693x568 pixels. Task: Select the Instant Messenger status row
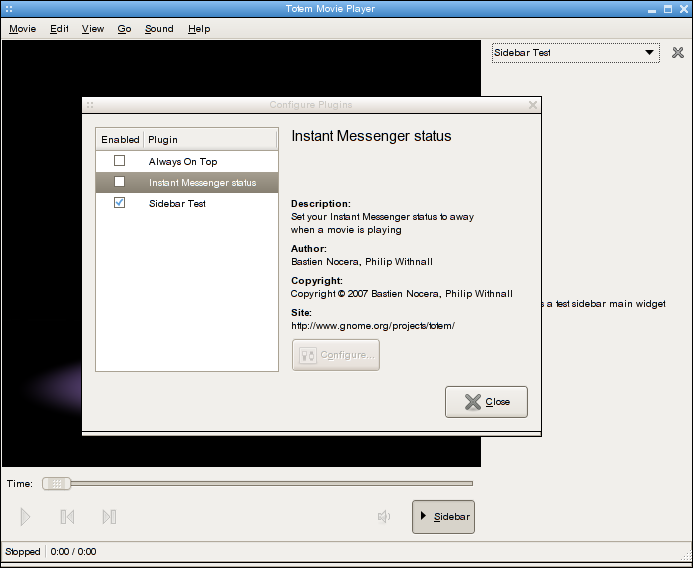click(187, 182)
